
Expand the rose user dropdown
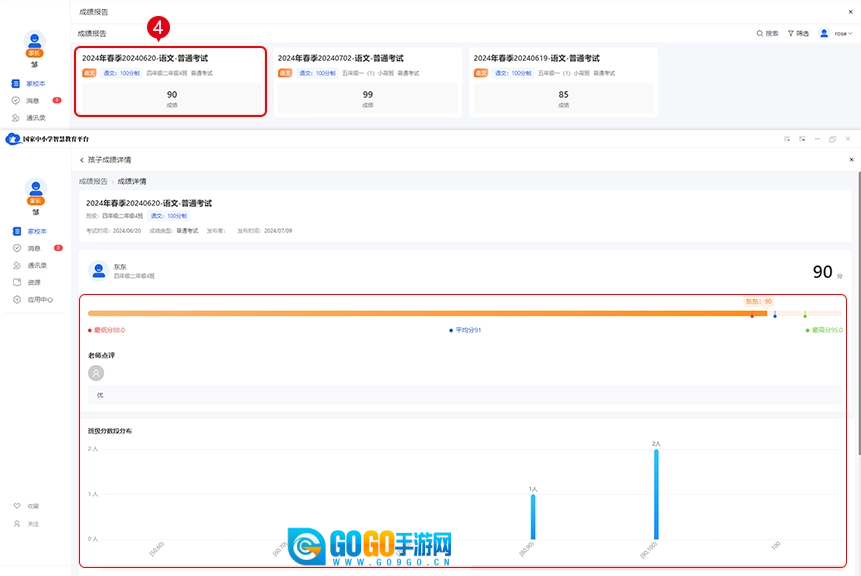tap(838, 33)
